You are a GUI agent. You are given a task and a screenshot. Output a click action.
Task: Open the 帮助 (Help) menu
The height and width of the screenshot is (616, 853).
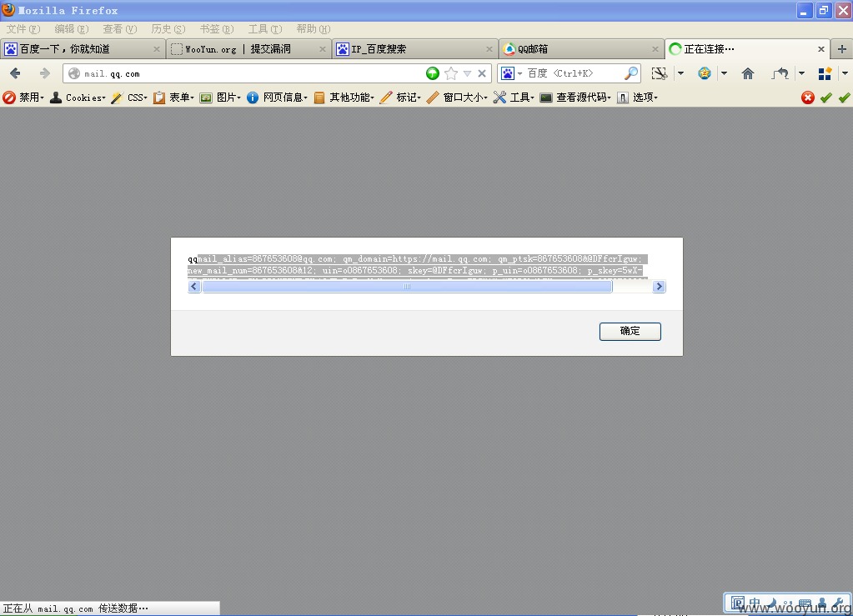(314, 29)
